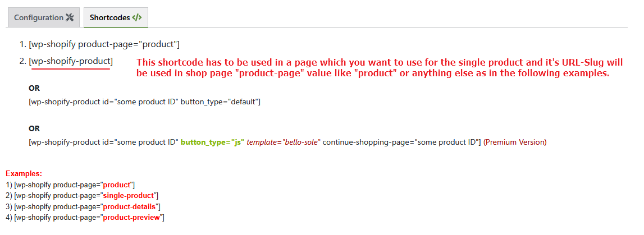Click the (Premium Version) label
Image resolution: width=644 pixels, height=235 pixels.
tap(515, 142)
